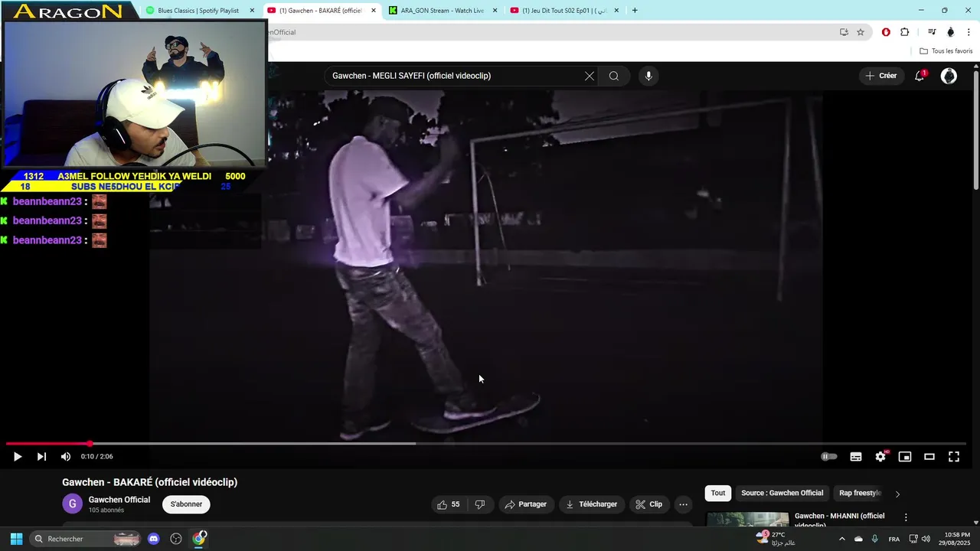Open YouTube account avatar menu
The image size is (980, 551).
point(949,76)
